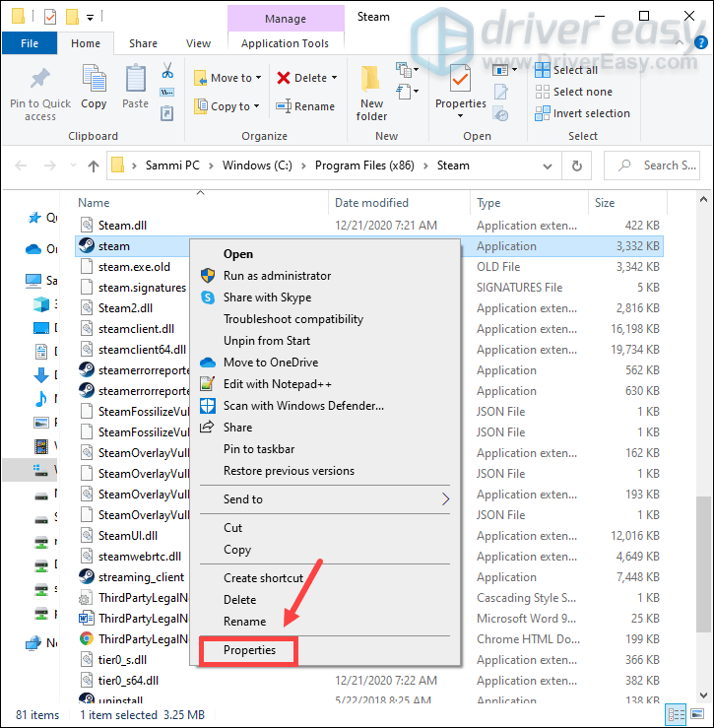Click OneDrive cloud icon in sidebar
The image size is (714, 728).
(x=33, y=249)
